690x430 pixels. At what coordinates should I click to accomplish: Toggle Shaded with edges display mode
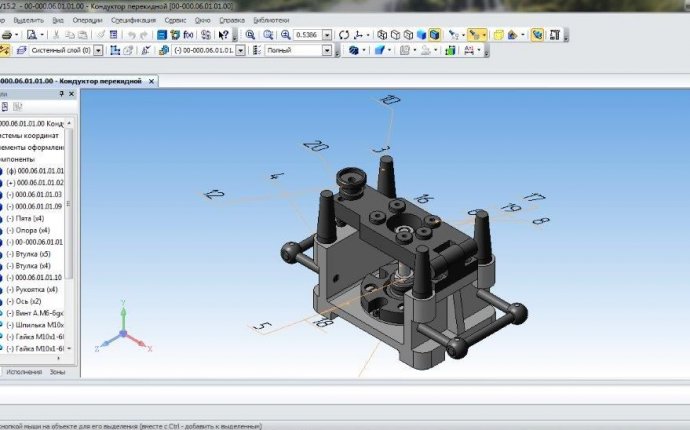point(435,35)
